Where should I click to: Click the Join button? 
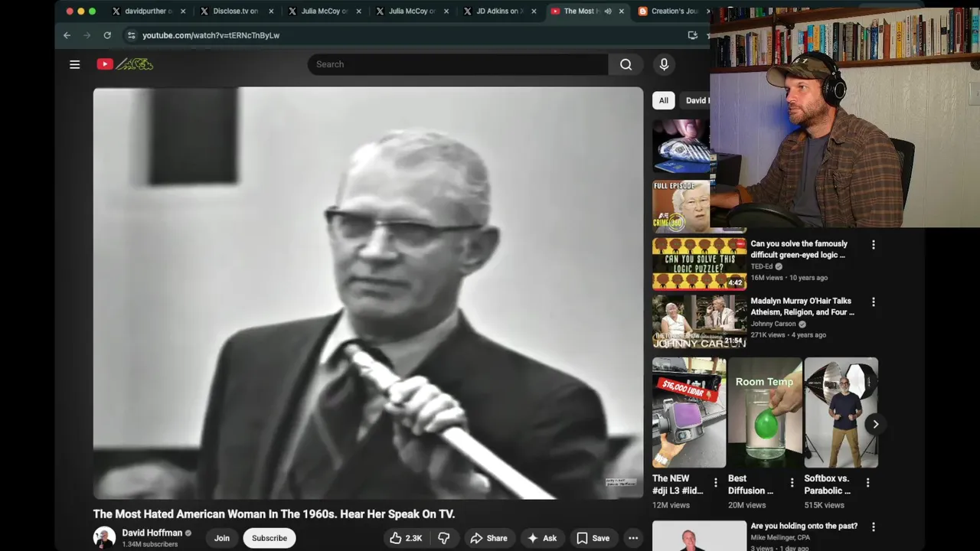click(221, 538)
